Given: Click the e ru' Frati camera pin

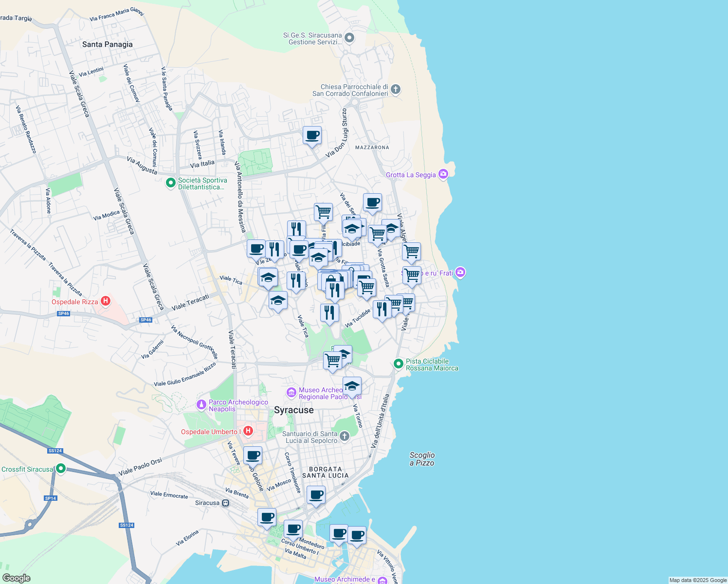Looking at the screenshot, I should (x=460, y=273).
